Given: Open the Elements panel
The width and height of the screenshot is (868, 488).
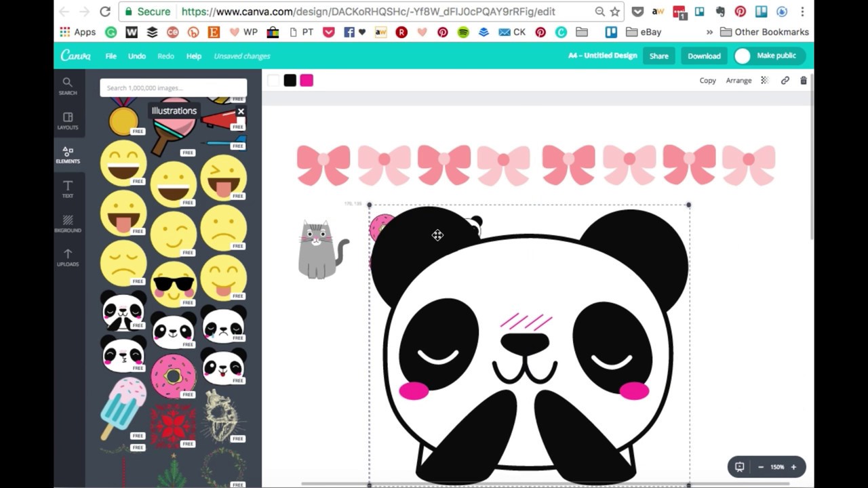Looking at the screenshot, I should pos(68,155).
